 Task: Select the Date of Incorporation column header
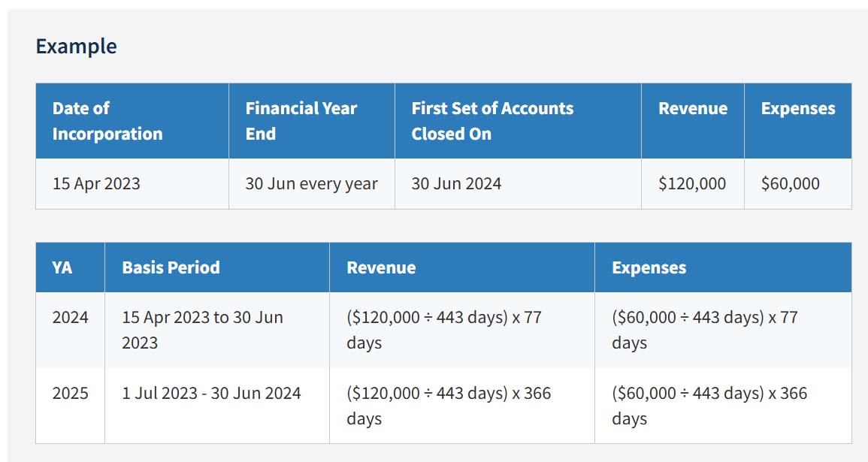pos(132,121)
